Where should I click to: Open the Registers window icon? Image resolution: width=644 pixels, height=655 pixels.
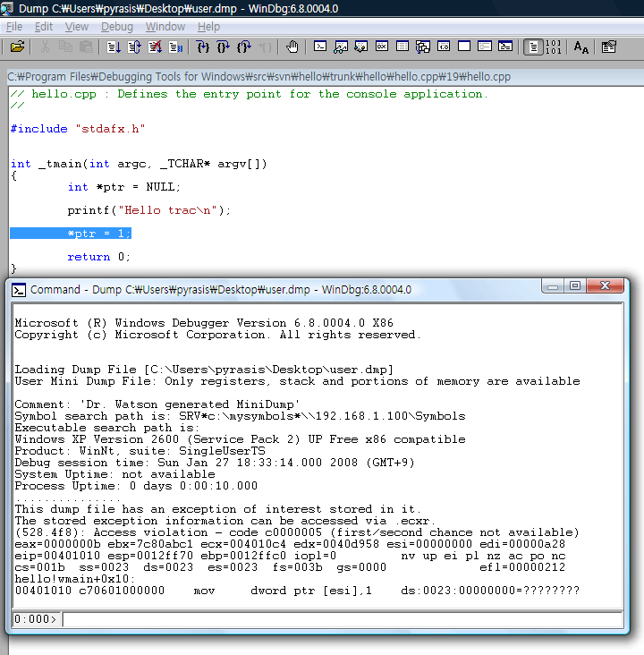tap(382, 47)
